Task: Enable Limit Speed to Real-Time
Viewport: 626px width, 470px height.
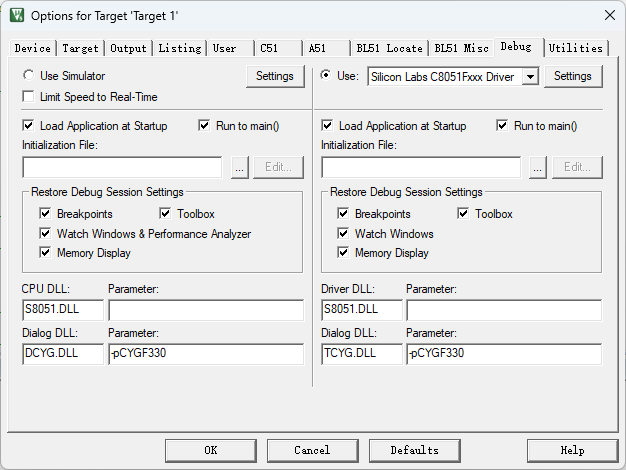Action: pyautogui.click(x=28, y=97)
